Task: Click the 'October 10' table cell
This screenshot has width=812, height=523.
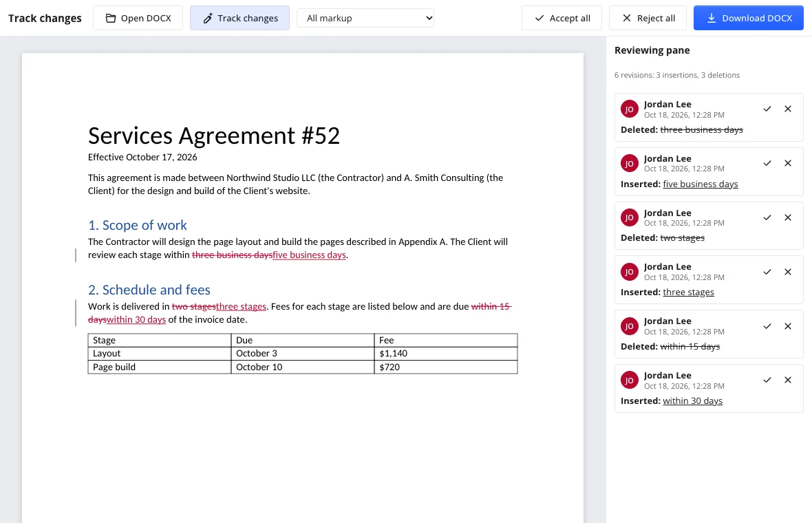Action: pyautogui.click(x=302, y=367)
